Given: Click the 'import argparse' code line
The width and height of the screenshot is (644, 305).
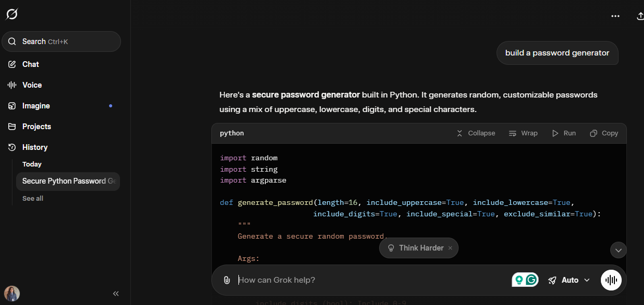Looking at the screenshot, I should [253, 181].
